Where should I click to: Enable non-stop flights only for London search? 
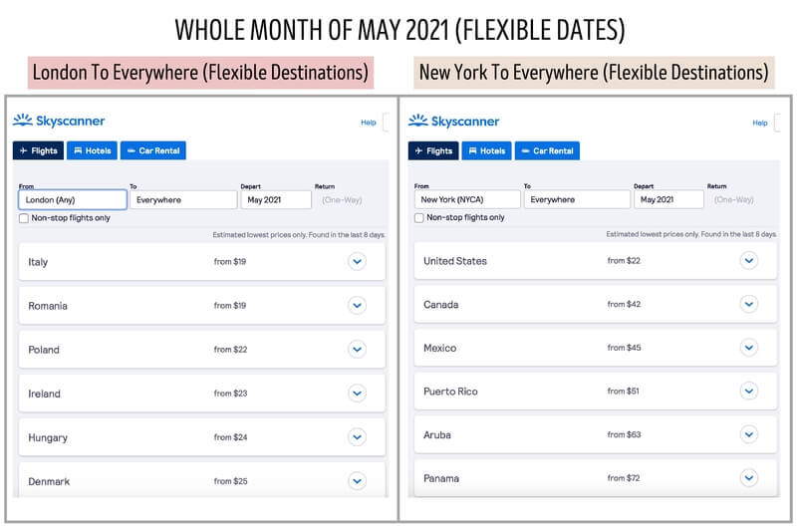coord(24,218)
